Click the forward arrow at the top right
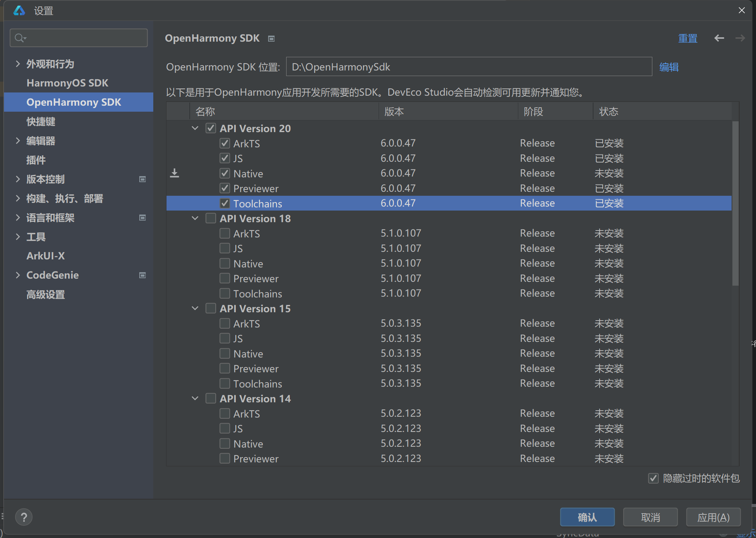This screenshot has width=756, height=538. (740, 38)
